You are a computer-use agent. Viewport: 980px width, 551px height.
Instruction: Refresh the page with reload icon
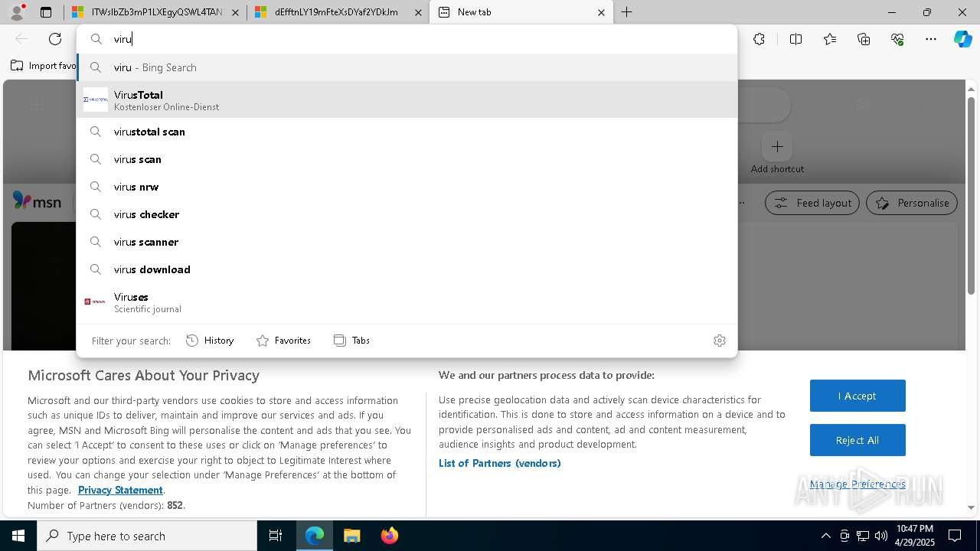tap(55, 39)
